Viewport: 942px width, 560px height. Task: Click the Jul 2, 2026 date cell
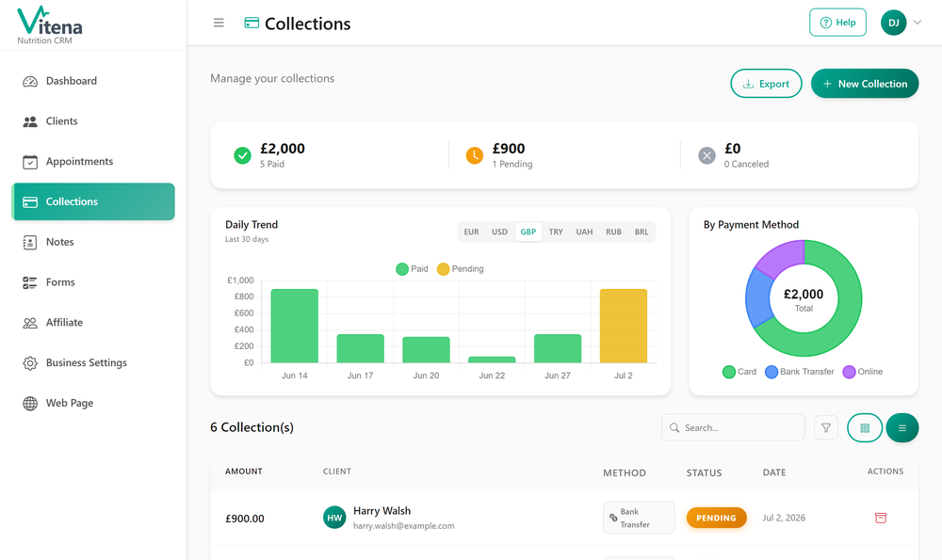point(784,518)
